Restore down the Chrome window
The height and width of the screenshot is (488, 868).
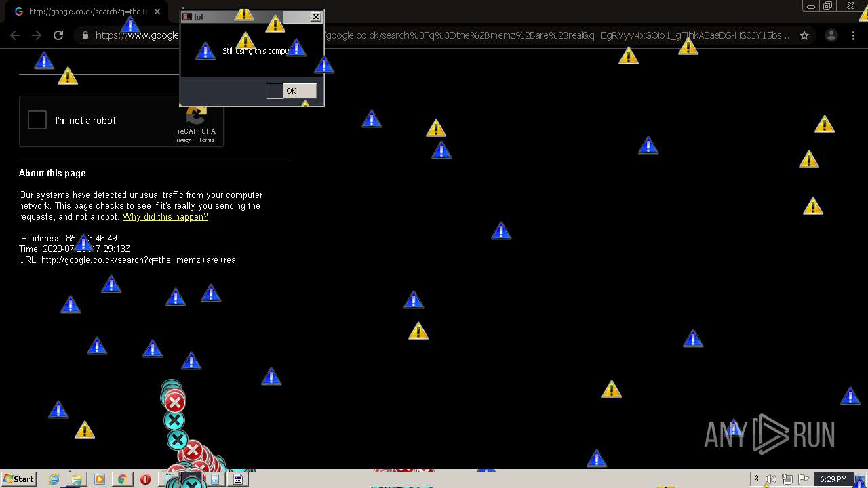tap(827, 6)
